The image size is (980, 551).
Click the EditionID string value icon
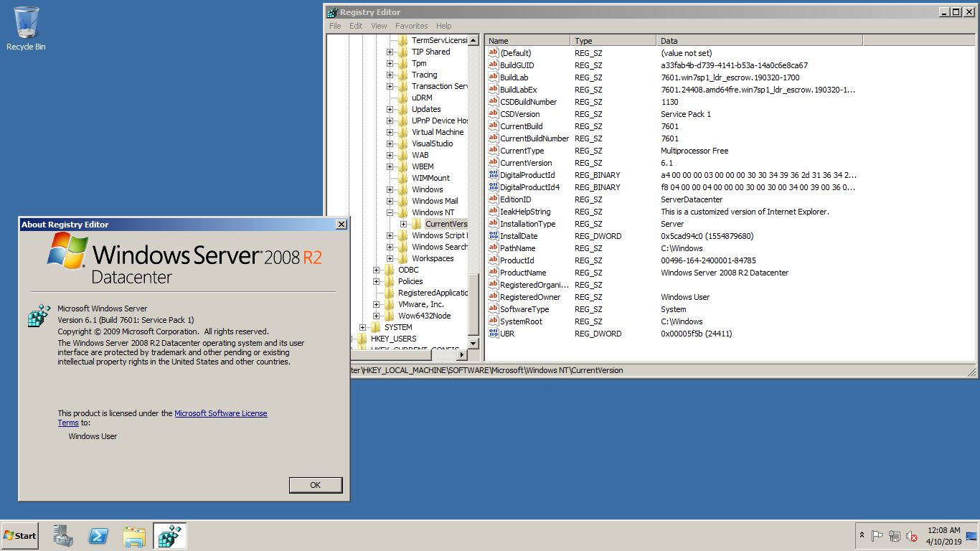coord(493,199)
